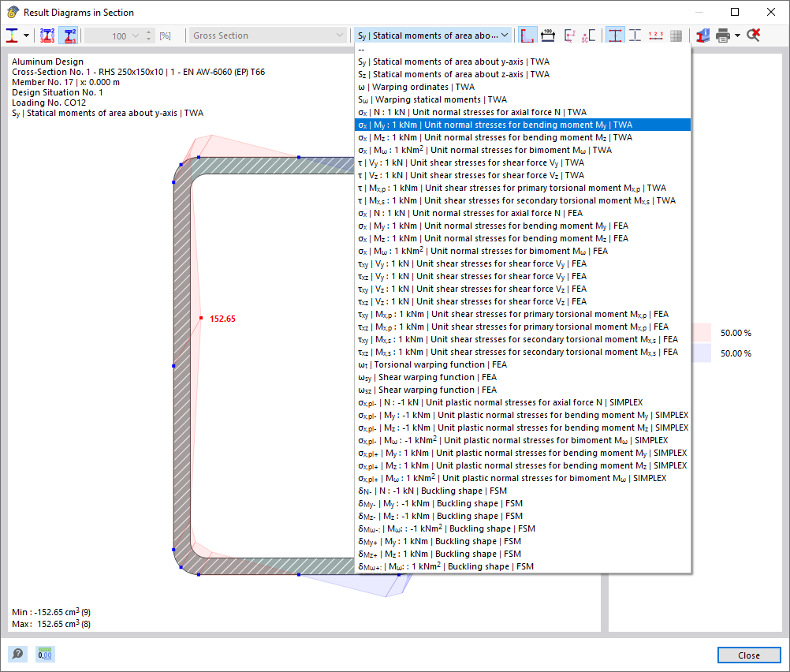This screenshot has height=672, width=790.
Task: Select τ Vz unit shear stresses TWA
Action: pyautogui.click(x=523, y=175)
